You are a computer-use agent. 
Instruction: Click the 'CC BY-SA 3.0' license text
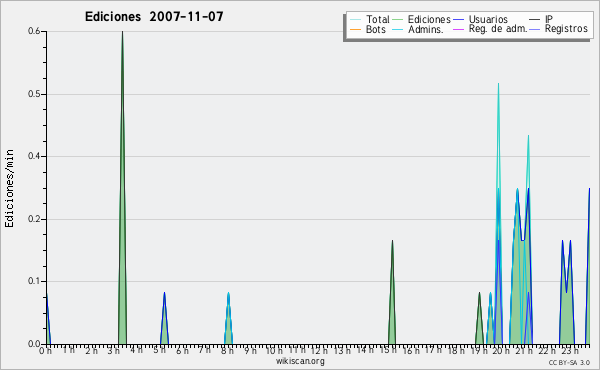569,362
